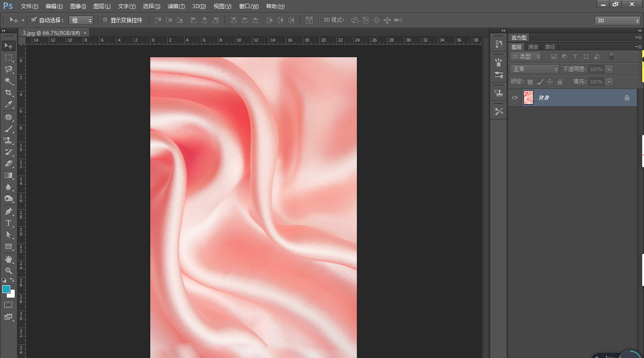Open the History panel icon
This screenshot has width=644, height=358.
point(499,44)
